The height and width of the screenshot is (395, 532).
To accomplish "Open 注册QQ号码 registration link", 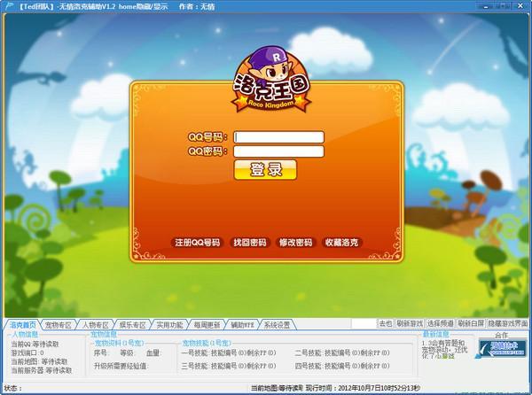I will [x=197, y=243].
